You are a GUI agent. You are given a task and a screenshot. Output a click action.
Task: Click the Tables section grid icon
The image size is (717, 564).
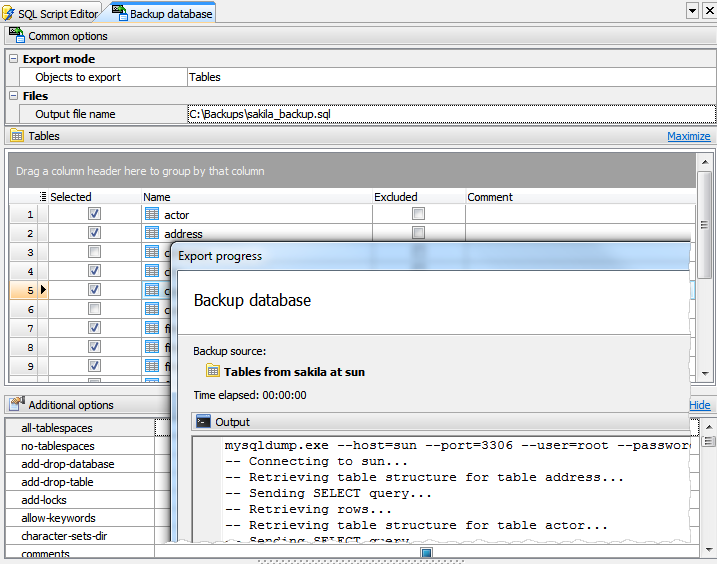[17, 136]
